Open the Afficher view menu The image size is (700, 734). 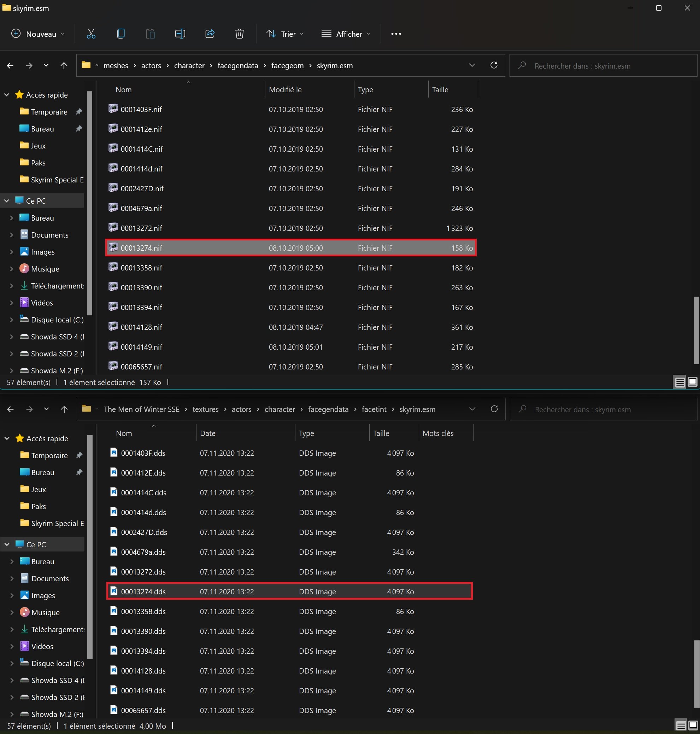pyautogui.click(x=346, y=34)
